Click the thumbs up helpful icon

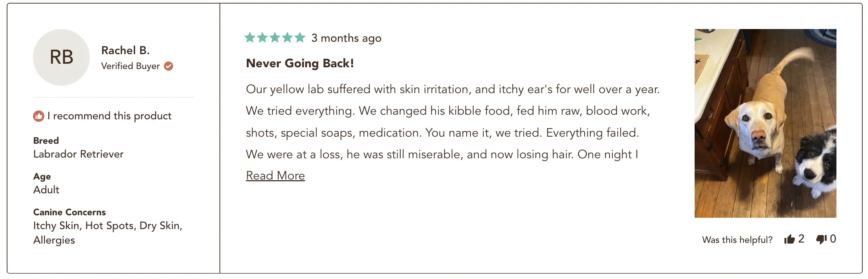790,240
